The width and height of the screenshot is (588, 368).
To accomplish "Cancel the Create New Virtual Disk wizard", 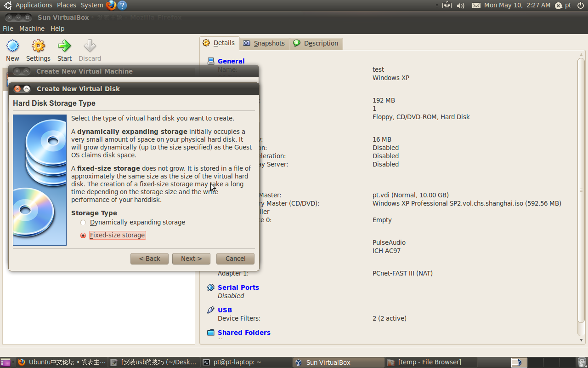I will coord(235,259).
